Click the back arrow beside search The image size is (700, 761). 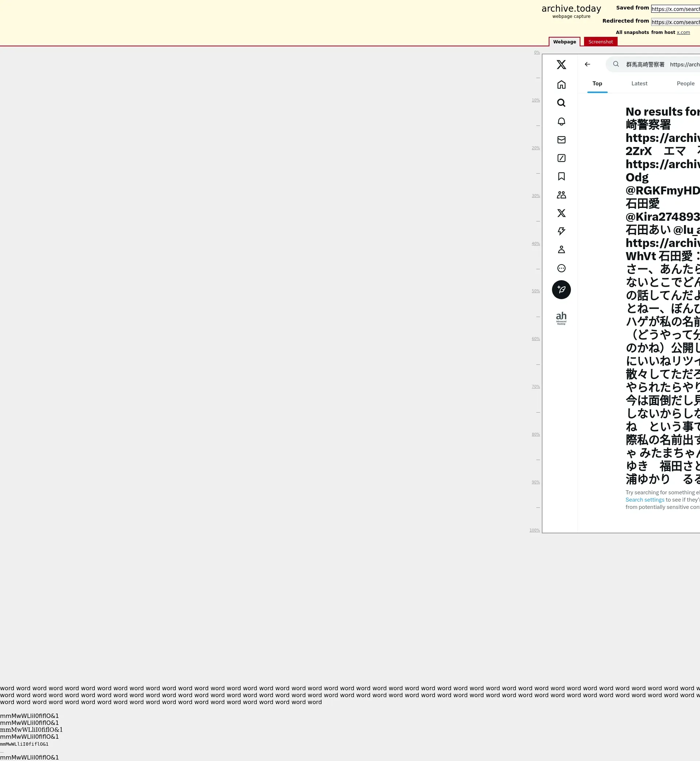587,65
